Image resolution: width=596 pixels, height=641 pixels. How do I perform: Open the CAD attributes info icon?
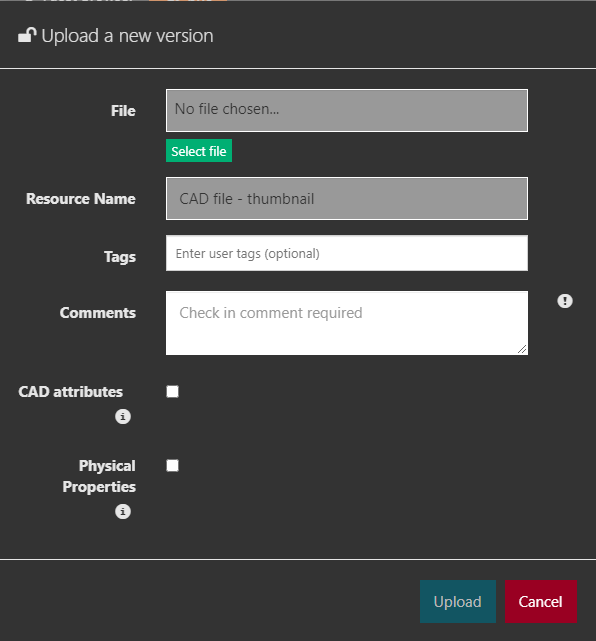pyautogui.click(x=123, y=417)
